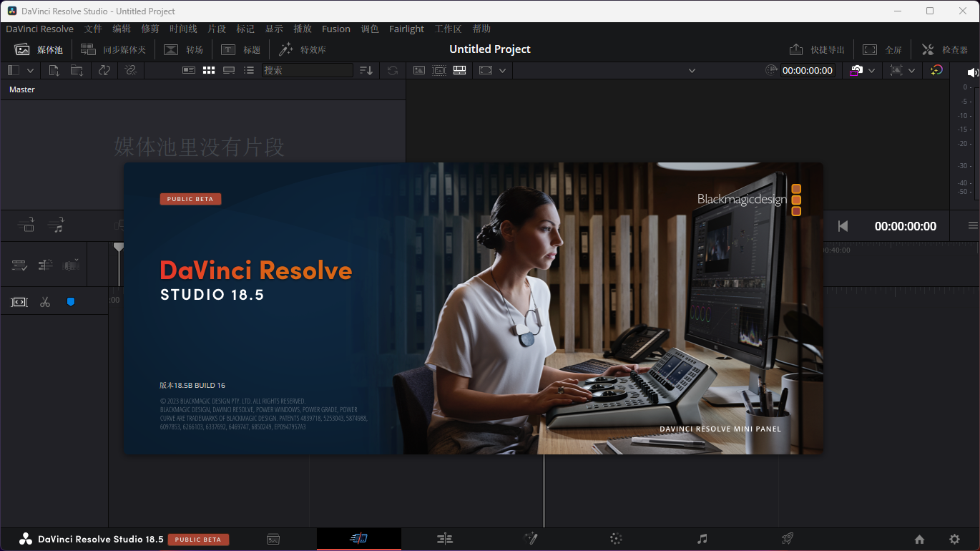Image resolution: width=980 pixels, height=551 pixels.
Task: Select the timeline viewer mode icon
Action: tap(460, 70)
